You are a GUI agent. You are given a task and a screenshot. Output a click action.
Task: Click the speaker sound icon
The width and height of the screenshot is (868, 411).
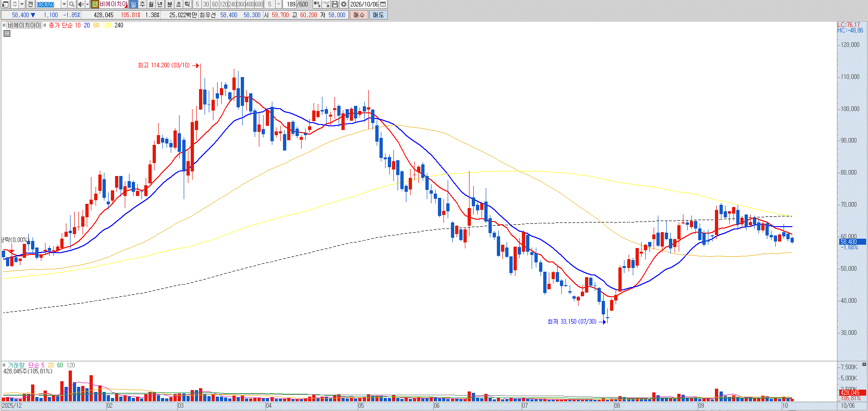[81, 4]
